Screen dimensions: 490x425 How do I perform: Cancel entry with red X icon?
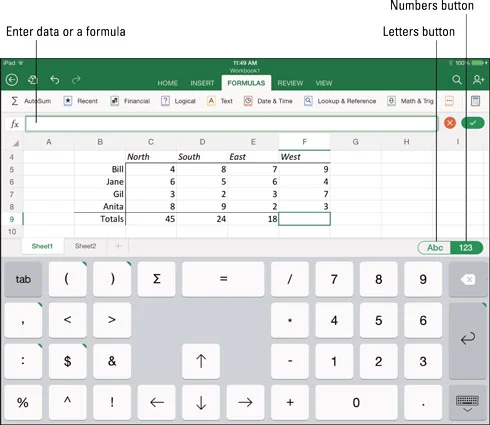pos(450,123)
